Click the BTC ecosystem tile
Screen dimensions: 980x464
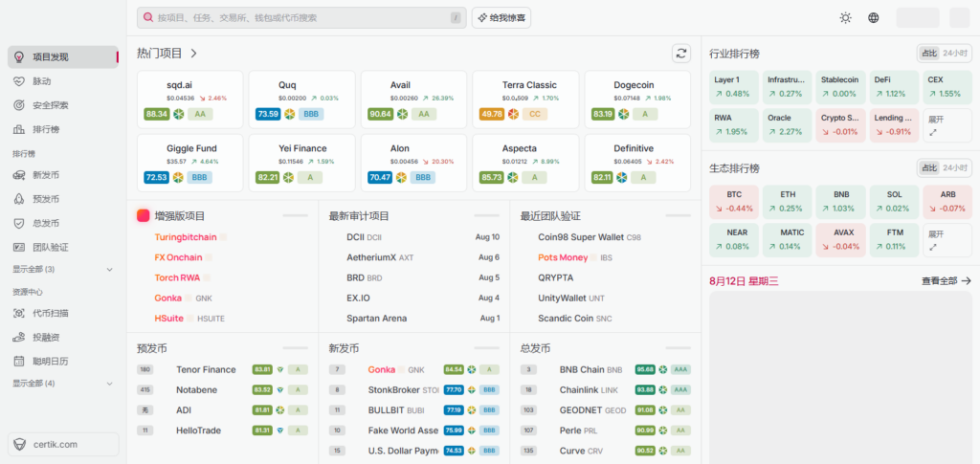734,202
